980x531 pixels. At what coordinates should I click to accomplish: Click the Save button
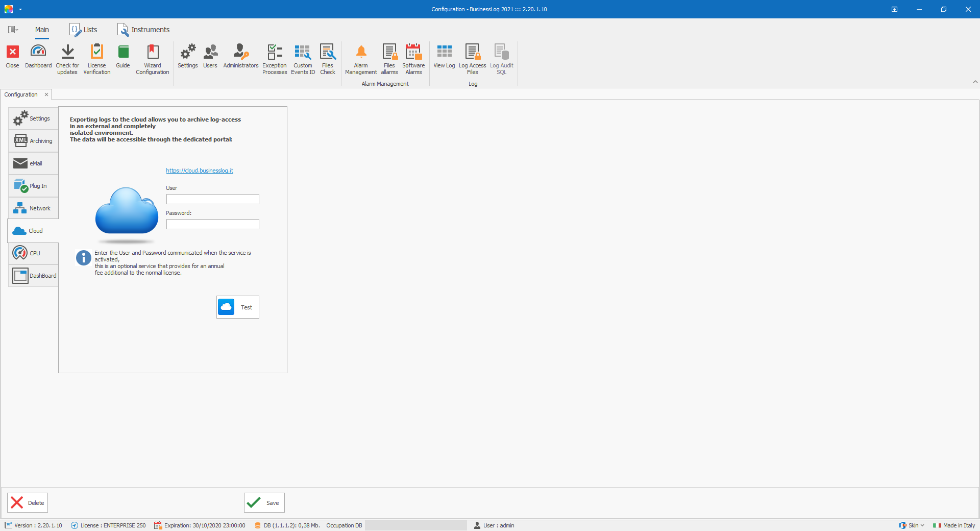tap(264, 503)
